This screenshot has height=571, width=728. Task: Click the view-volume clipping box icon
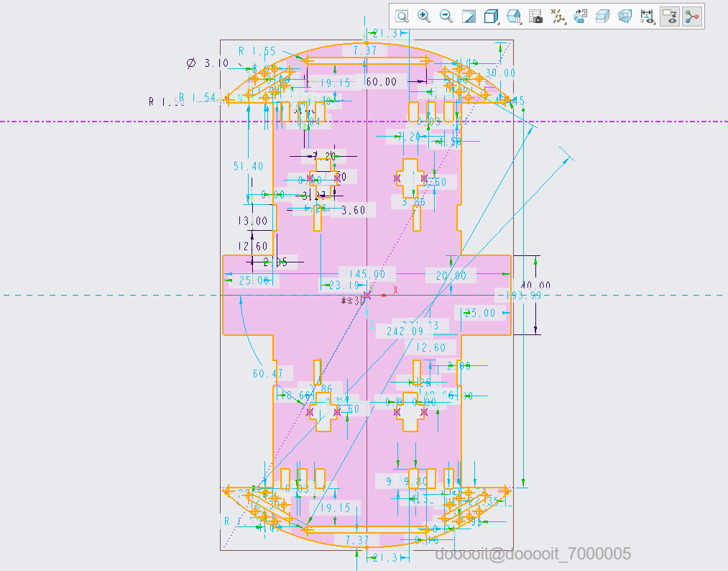(603, 17)
